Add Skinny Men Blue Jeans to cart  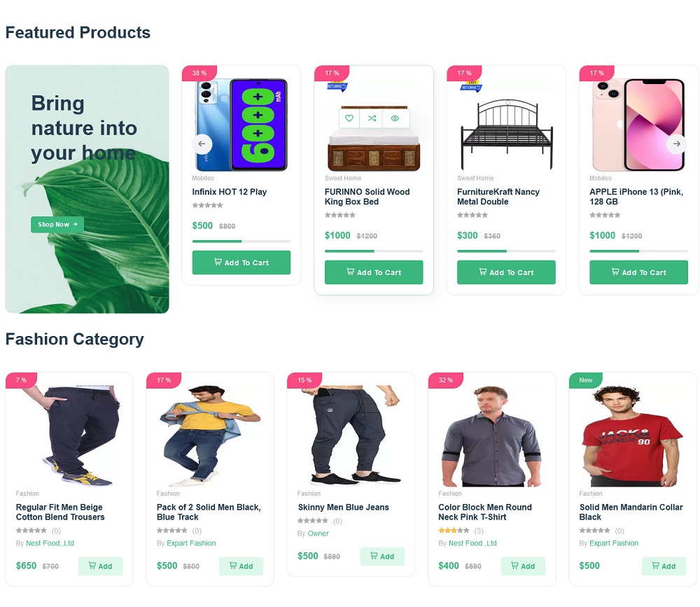click(x=382, y=556)
